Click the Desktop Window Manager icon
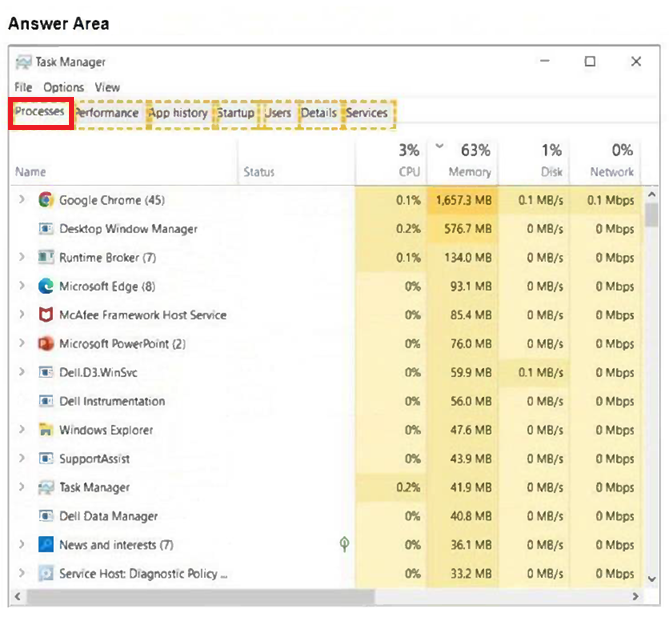Image resolution: width=669 pixels, height=617 pixels. (46, 229)
